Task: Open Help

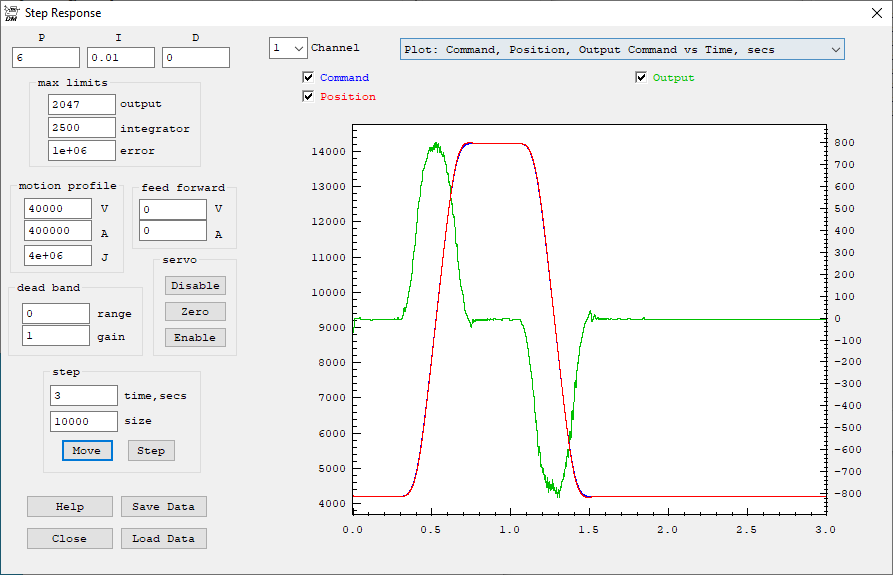Action: 70,506
